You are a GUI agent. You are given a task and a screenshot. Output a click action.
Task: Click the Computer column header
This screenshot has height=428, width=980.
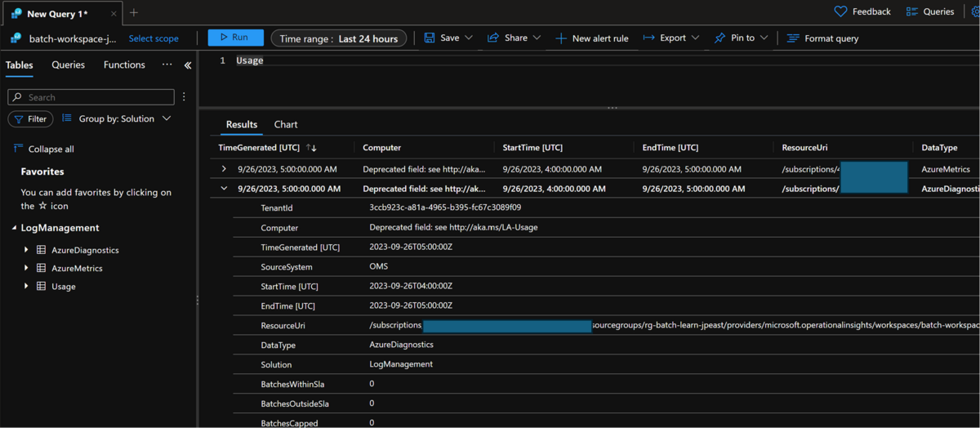tap(382, 148)
